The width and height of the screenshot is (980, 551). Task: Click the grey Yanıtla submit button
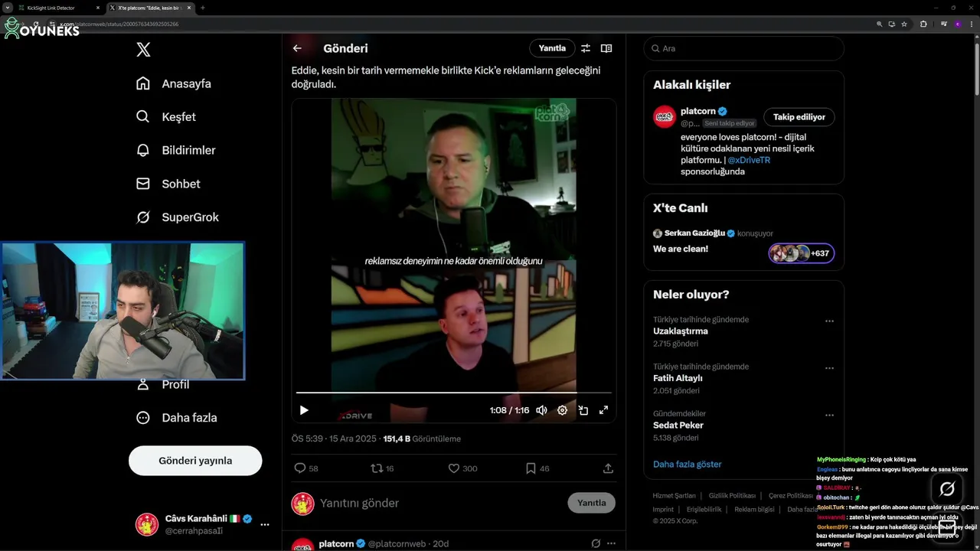point(591,503)
